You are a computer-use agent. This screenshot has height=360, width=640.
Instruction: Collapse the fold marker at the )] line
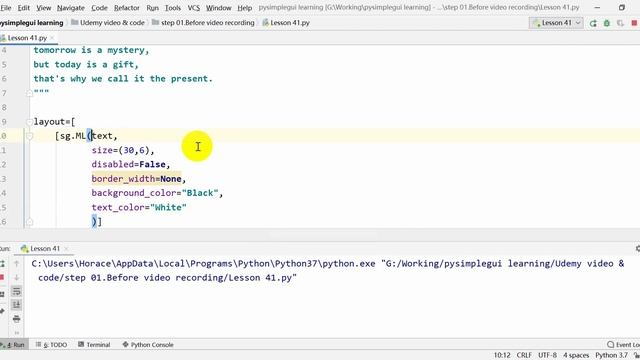(29, 222)
